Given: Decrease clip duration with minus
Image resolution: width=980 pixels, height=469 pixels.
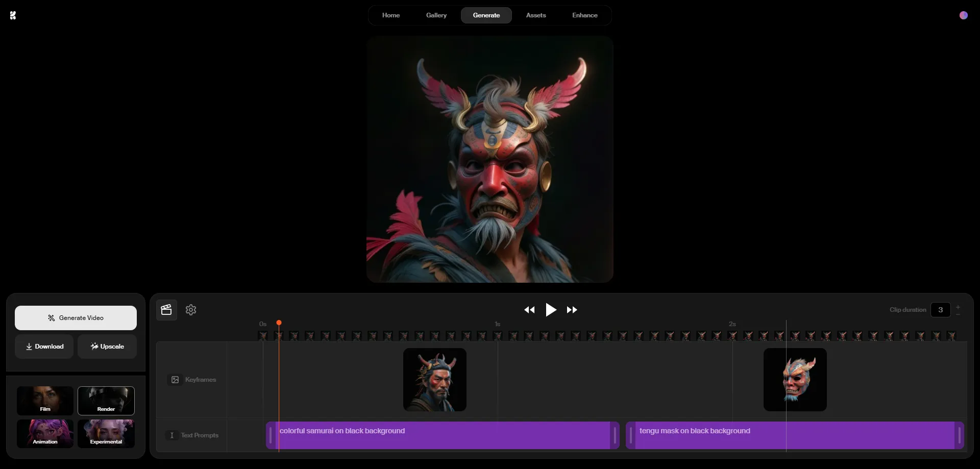Looking at the screenshot, I should [x=958, y=314].
